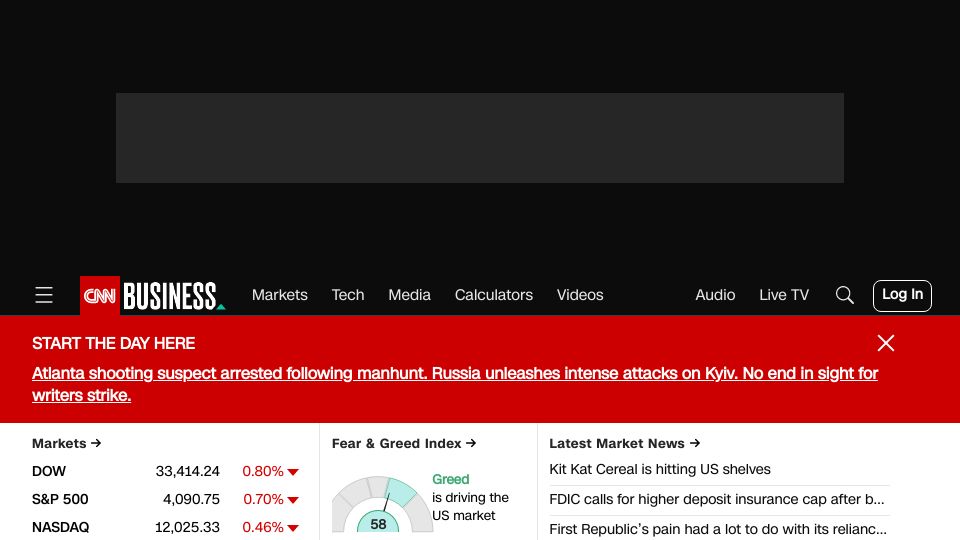Open the hamburger menu icon

tap(43, 295)
